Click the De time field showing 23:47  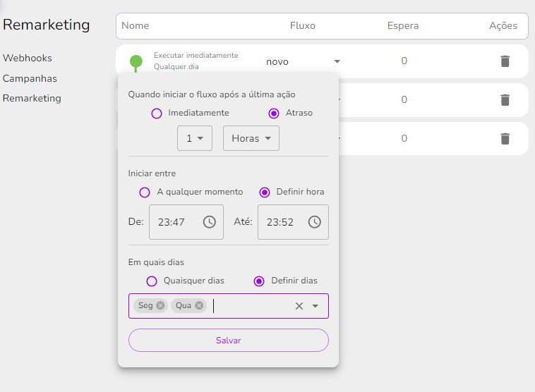(x=186, y=222)
